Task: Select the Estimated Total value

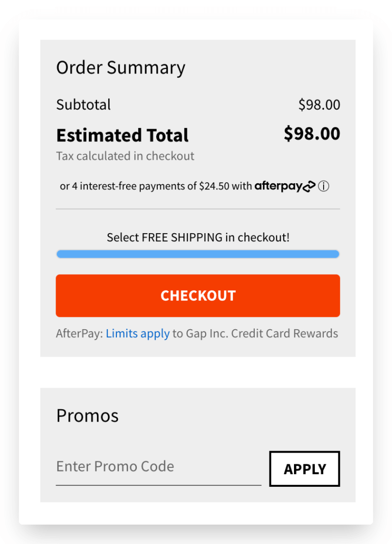Action: (x=313, y=133)
